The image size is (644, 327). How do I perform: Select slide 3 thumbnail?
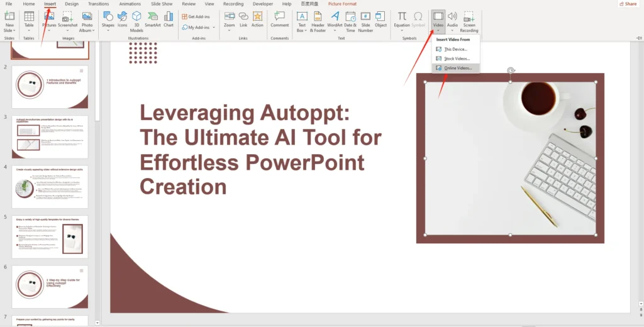[x=50, y=137]
